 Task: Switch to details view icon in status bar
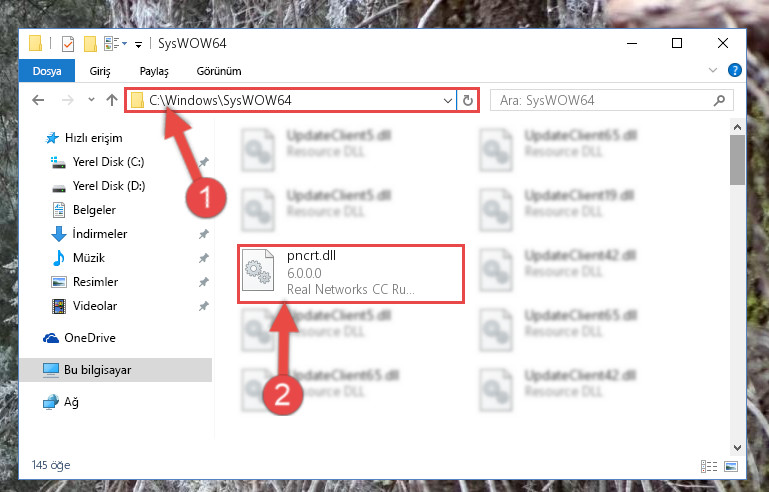[x=709, y=466]
